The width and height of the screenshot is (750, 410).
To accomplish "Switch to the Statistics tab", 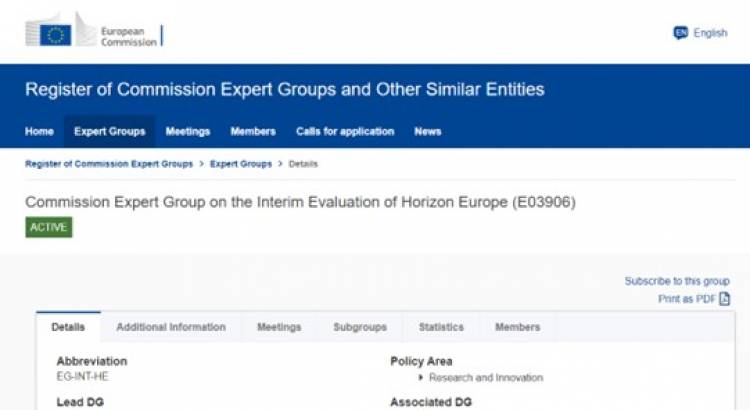I will pyautogui.click(x=441, y=327).
